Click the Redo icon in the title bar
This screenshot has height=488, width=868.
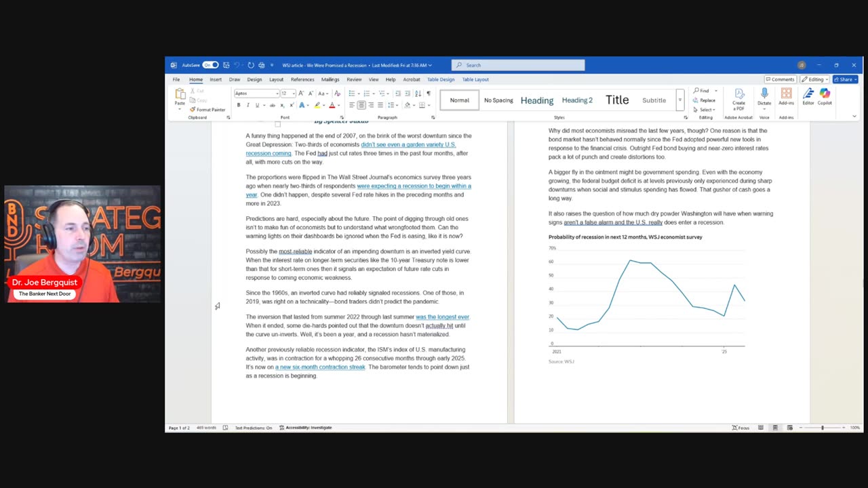251,65
